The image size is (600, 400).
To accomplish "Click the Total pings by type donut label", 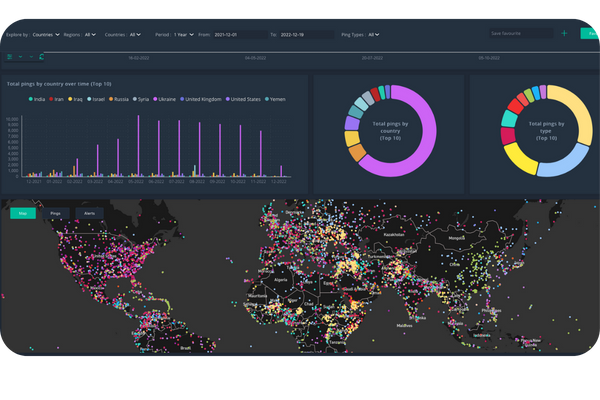I will point(546,131).
